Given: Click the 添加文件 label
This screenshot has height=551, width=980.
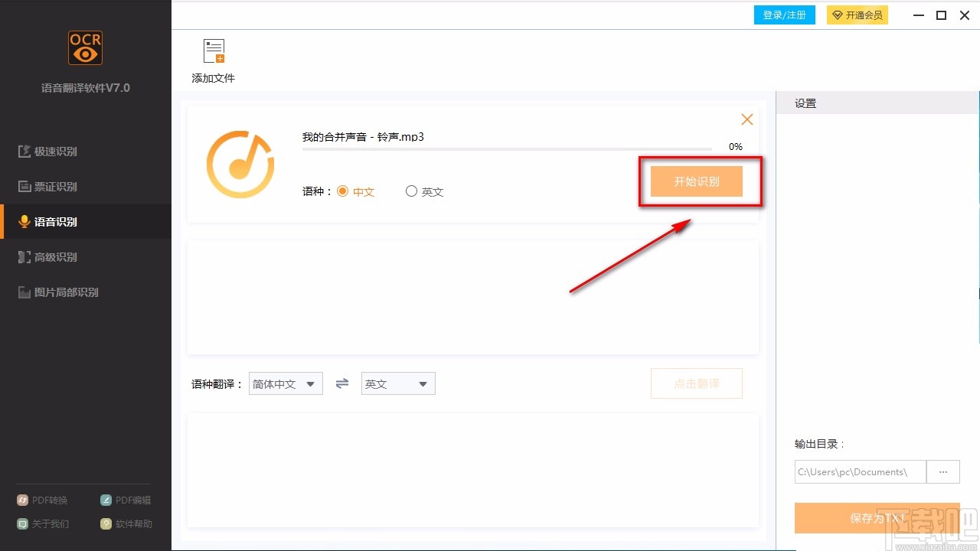Looking at the screenshot, I should click(x=214, y=78).
